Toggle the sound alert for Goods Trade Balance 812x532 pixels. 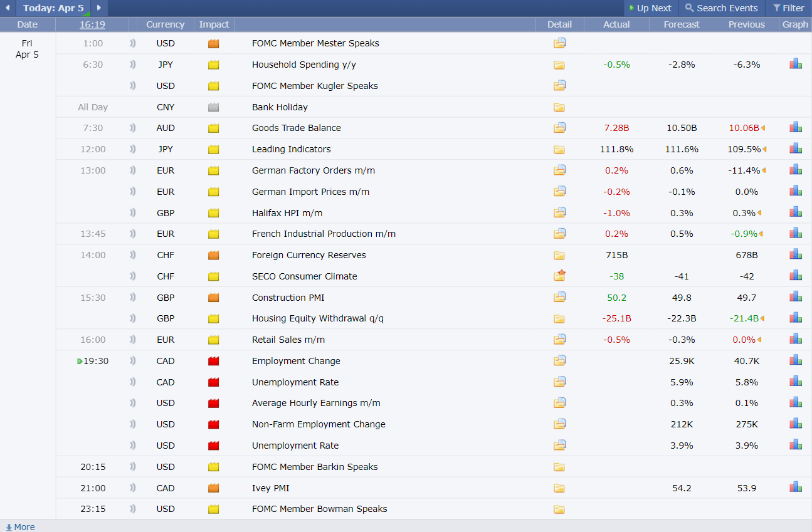click(133, 128)
